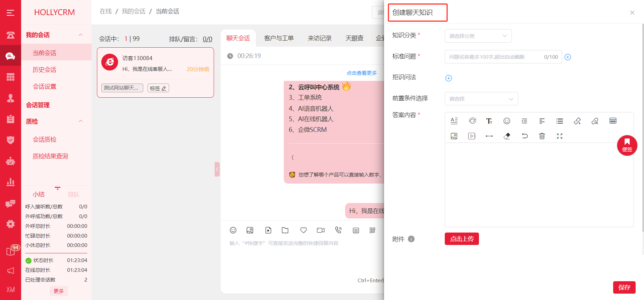Image resolution: width=644 pixels, height=300 pixels.
Task: Open the emoji picker in the chat input toolbar
Action: pyautogui.click(x=233, y=230)
